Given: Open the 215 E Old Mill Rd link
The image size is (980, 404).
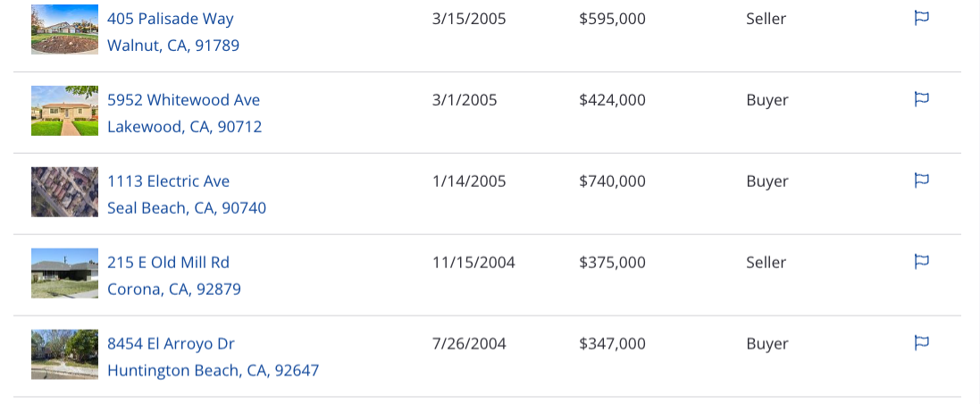Looking at the screenshot, I should pyautogui.click(x=168, y=262).
